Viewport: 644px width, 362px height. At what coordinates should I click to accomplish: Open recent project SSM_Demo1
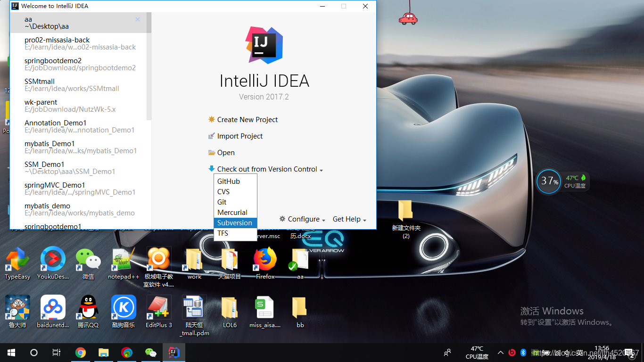coord(78,168)
